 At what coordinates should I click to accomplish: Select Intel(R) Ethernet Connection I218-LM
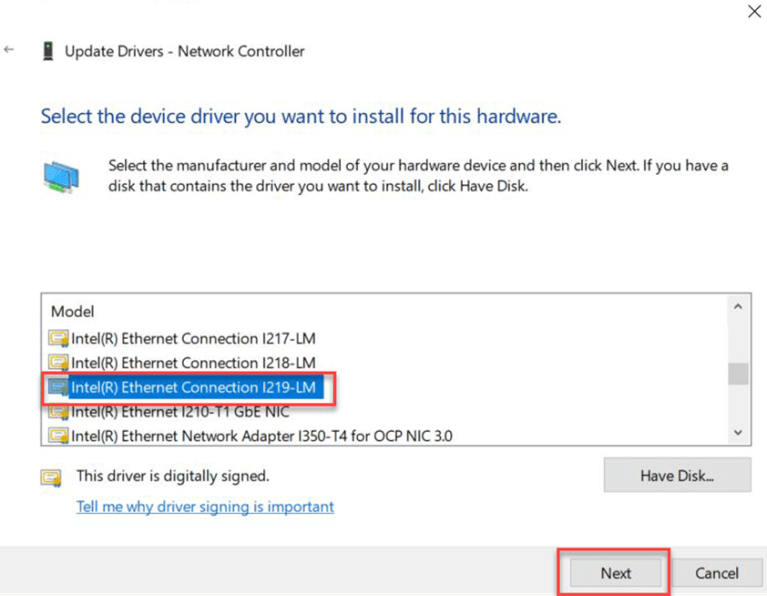[x=193, y=363]
